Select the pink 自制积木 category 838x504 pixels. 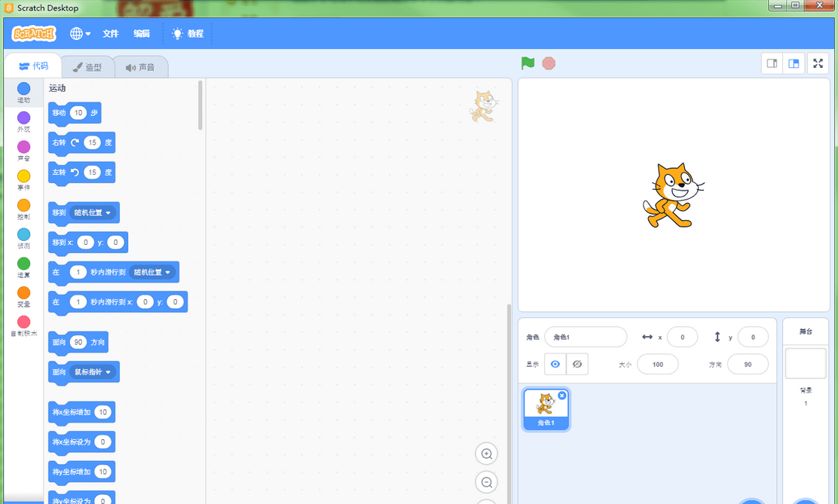[23, 325]
